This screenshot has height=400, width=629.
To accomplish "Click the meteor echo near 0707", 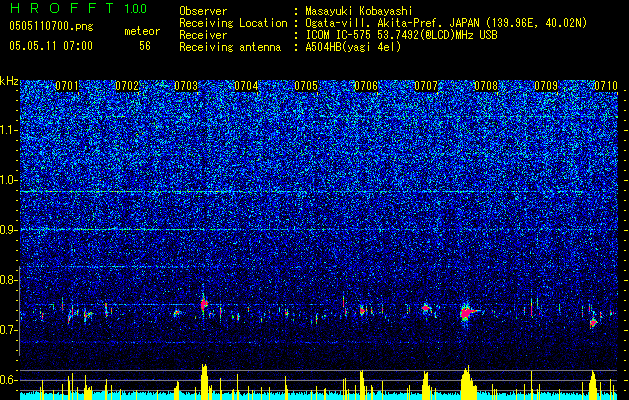I will [x=426, y=308].
